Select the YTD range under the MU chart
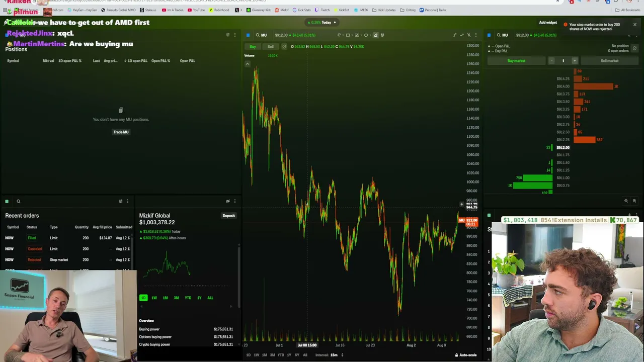The image size is (644, 362). point(281,355)
